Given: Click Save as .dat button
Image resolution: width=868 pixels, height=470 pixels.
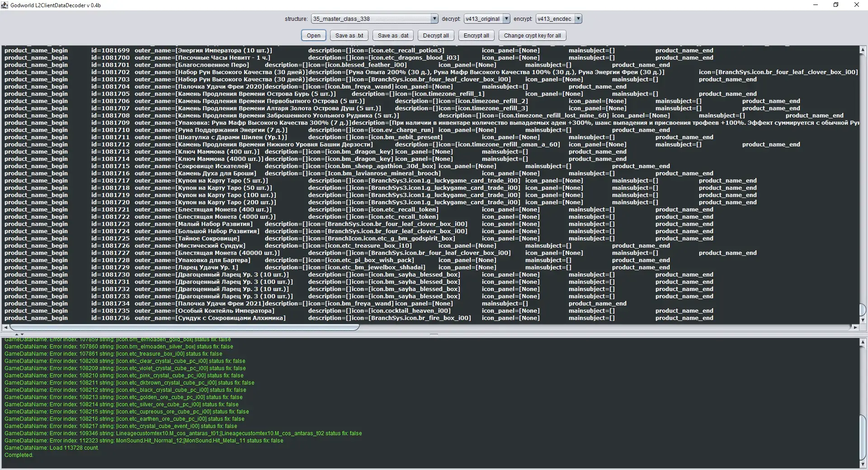Looking at the screenshot, I should tap(393, 36).
